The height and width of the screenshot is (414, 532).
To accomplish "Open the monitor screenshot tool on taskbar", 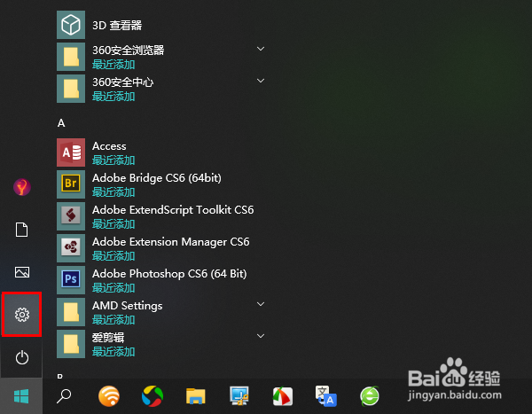I will (239, 395).
